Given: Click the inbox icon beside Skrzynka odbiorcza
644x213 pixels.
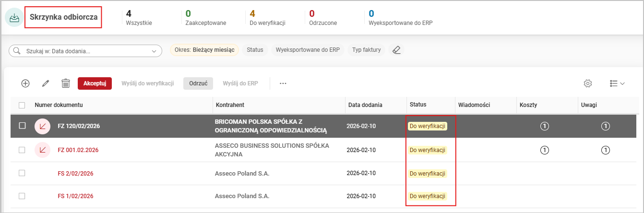Looking at the screenshot, I should (14, 18).
